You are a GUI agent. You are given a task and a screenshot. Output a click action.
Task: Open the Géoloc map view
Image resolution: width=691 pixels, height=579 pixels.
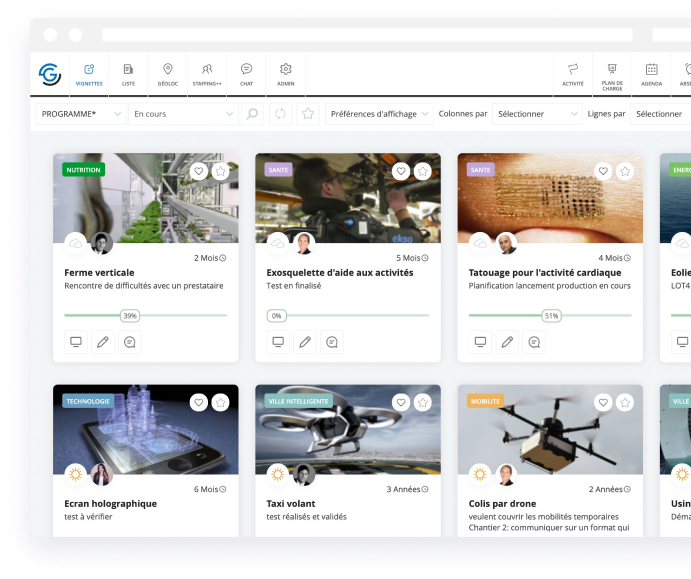(x=167, y=74)
